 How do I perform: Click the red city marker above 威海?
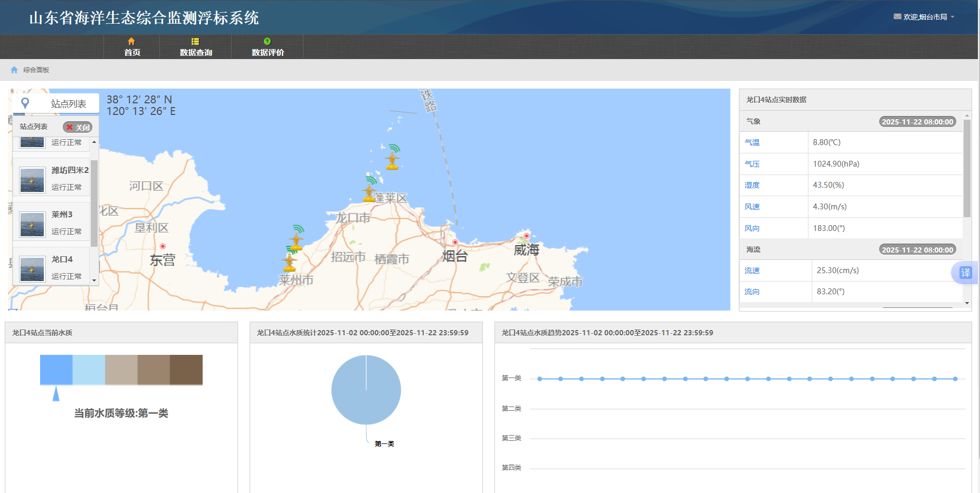tap(526, 236)
